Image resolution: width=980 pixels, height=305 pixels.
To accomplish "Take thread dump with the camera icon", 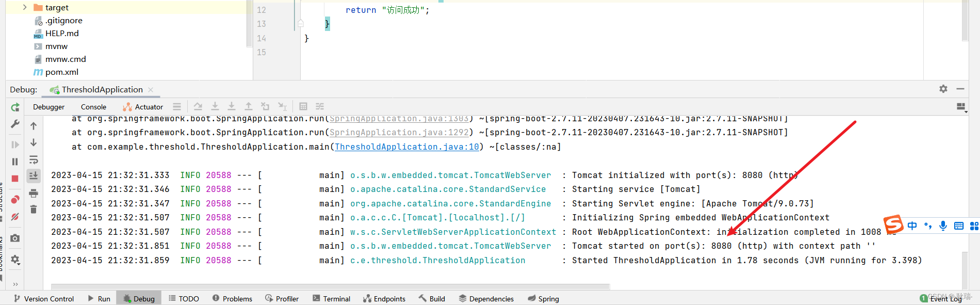I will [15, 238].
